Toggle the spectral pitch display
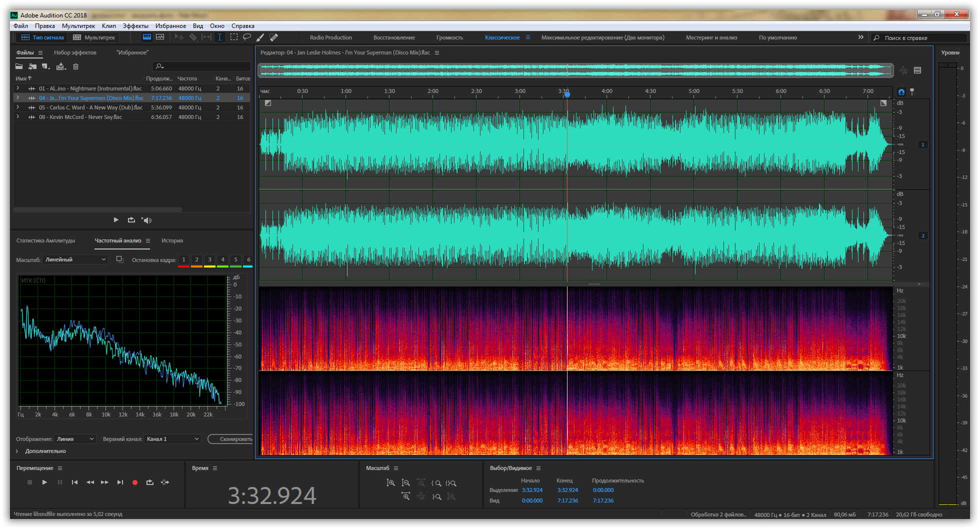Screen dimensions: 980x529 pyautogui.click(x=160, y=37)
